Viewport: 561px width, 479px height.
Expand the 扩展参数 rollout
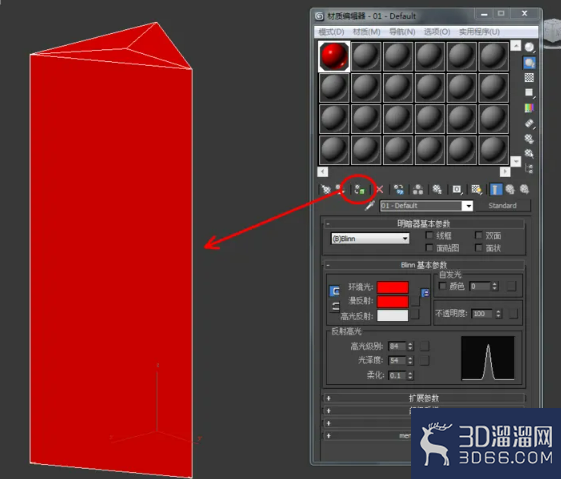point(424,398)
